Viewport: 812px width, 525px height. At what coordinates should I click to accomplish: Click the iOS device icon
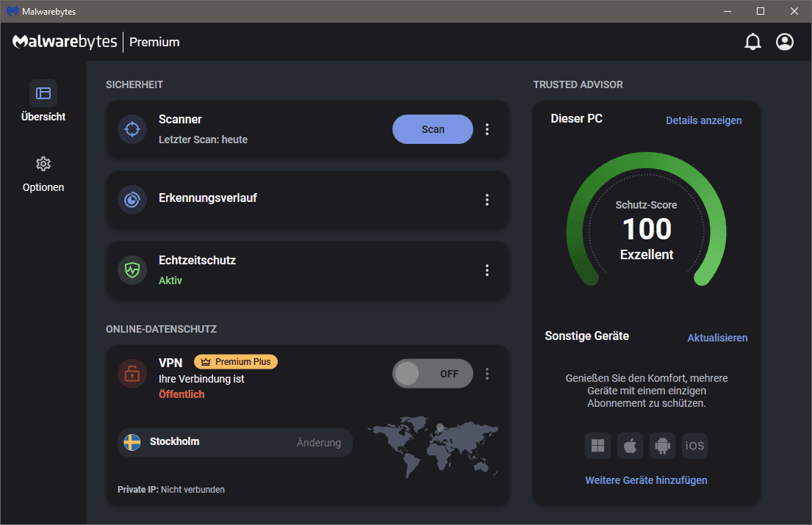694,446
